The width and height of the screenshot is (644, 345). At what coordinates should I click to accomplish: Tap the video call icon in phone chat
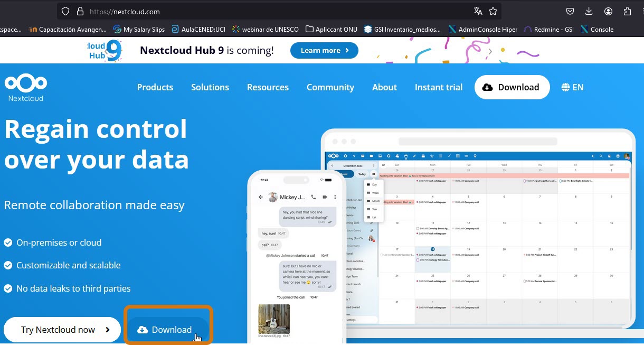tap(325, 197)
